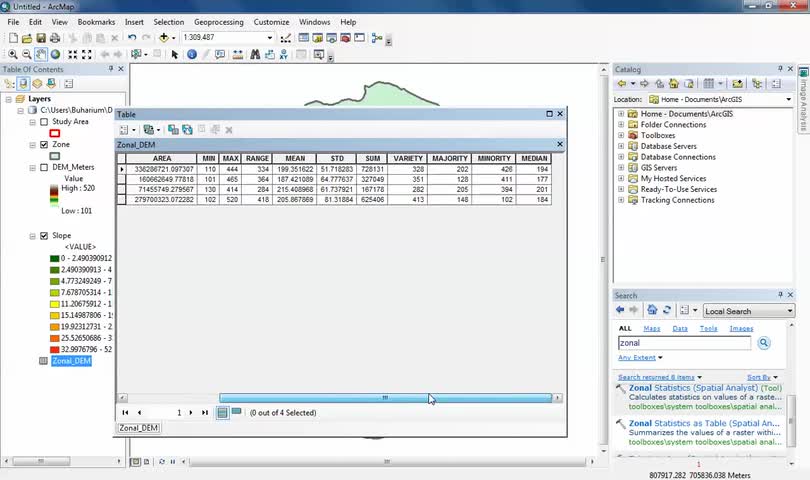Uncheck the Slope layer checkbox

pos(44,236)
